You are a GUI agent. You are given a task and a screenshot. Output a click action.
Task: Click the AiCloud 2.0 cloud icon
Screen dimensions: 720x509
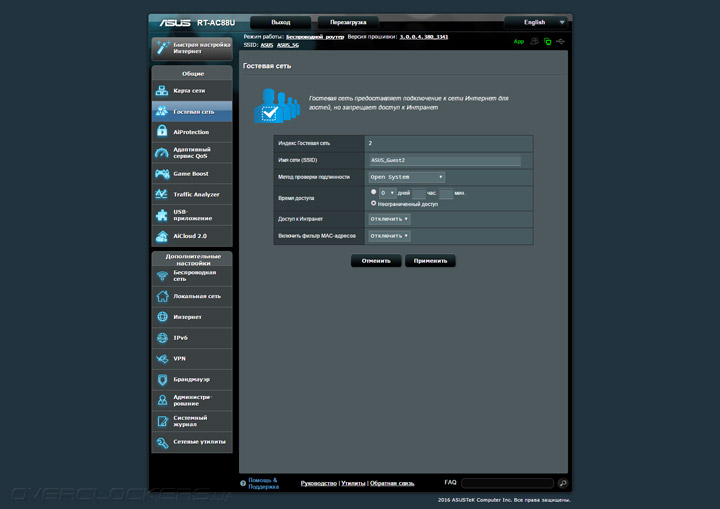pyautogui.click(x=162, y=236)
